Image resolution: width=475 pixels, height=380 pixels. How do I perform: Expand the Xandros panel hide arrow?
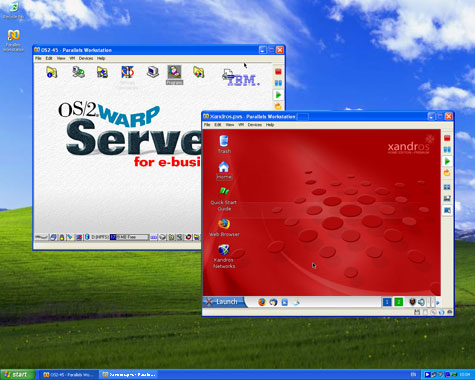[x=438, y=302]
